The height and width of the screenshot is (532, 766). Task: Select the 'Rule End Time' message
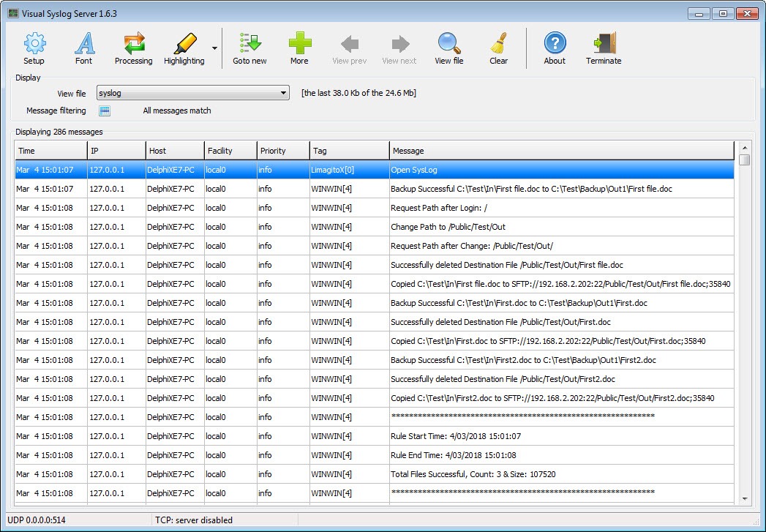pos(454,455)
